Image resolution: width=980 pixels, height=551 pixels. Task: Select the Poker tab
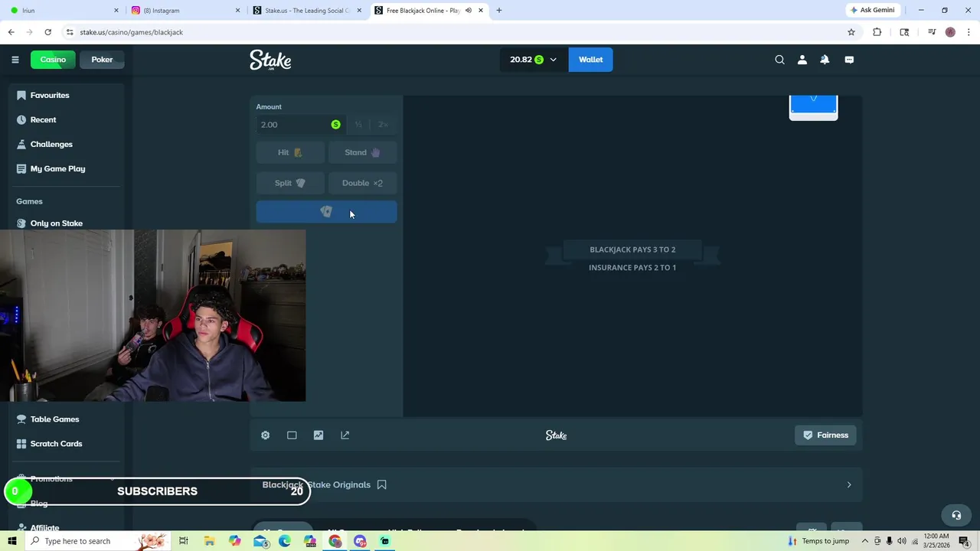tap(102, 60)
